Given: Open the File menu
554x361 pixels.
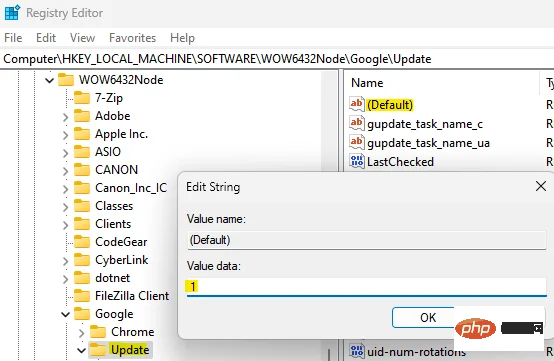Looking at the screenshot, I should pyautogui.click(x=13, y=37).
